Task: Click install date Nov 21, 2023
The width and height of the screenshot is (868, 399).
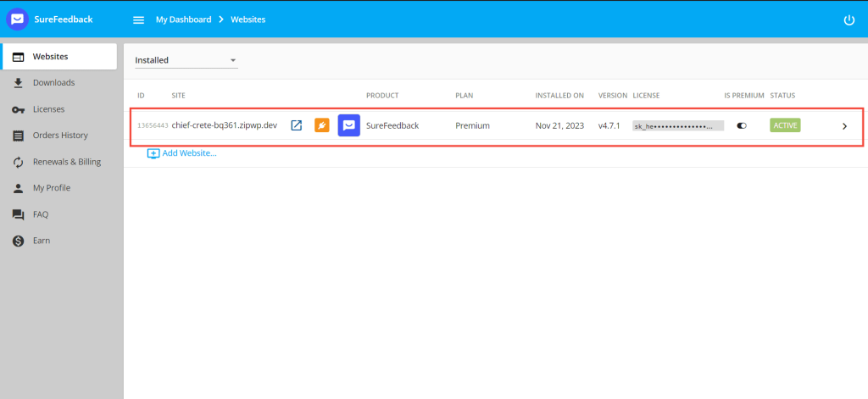Action: point(559,125)
